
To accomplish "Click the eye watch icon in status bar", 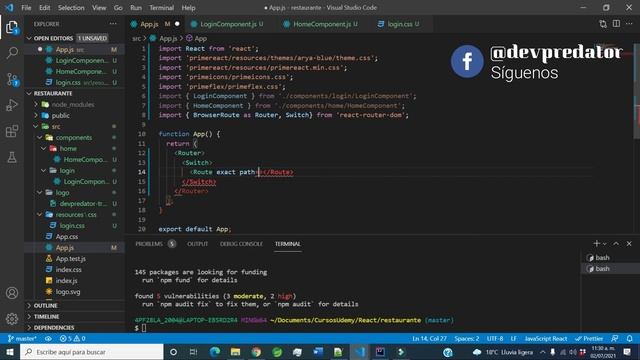I will (48, 338).
